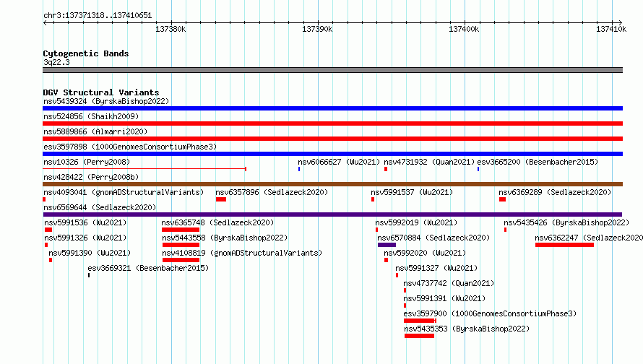Click the purple block under nsv6570884

(x=387, y=245)
